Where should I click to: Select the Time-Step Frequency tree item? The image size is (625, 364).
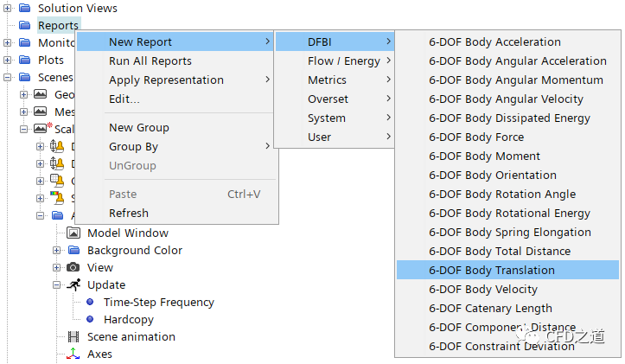pyautogui.click(x=159, y=303)
